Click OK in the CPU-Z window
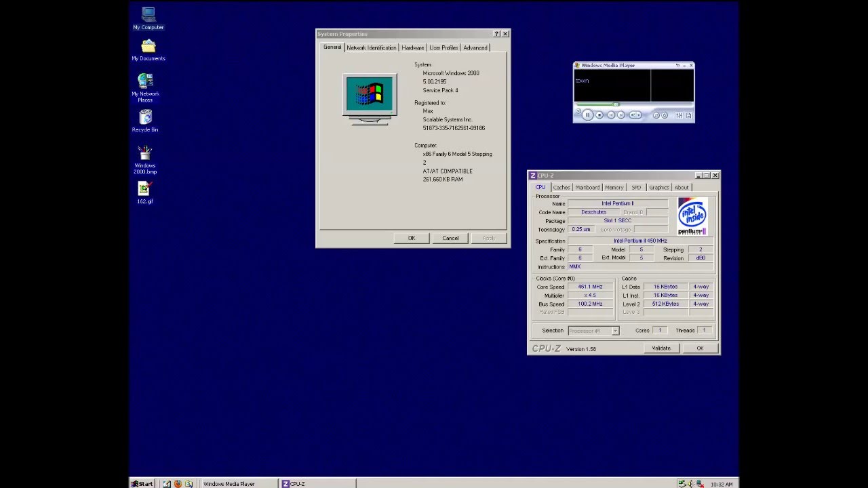Screen dimensions: 868x488 [x=700, y=348]
